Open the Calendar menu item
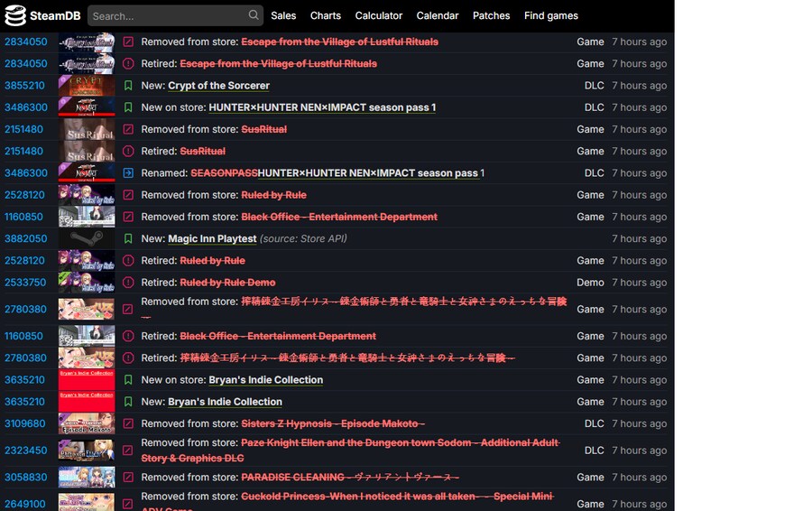 [437, 15]
